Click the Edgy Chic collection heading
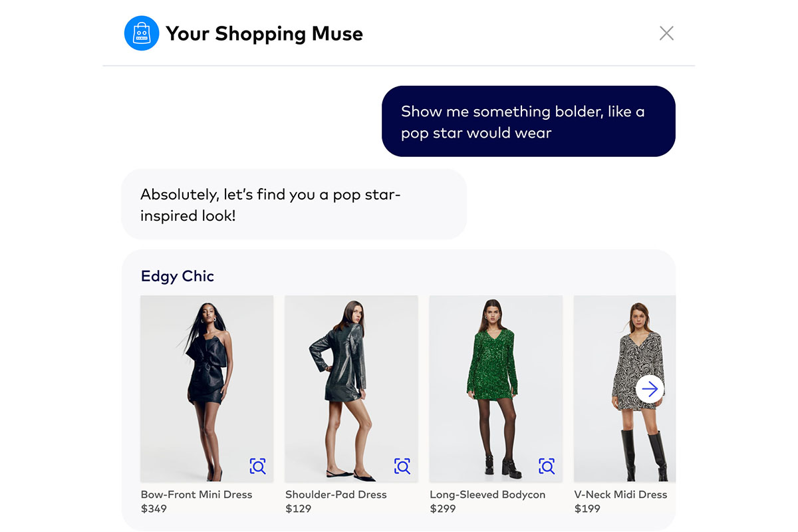This screenshot has height=532, width=798. [177, 276]
